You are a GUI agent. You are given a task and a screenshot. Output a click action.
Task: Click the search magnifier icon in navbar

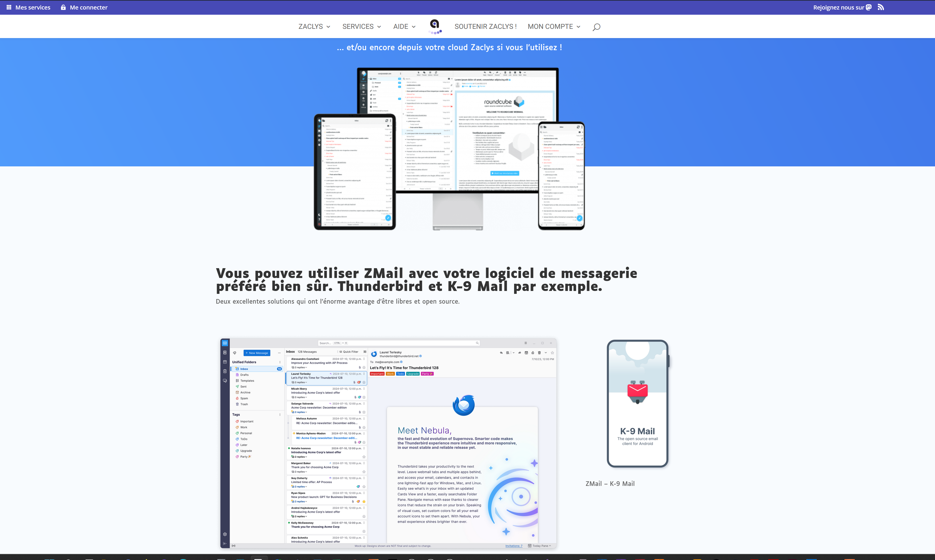coord(596,27)
